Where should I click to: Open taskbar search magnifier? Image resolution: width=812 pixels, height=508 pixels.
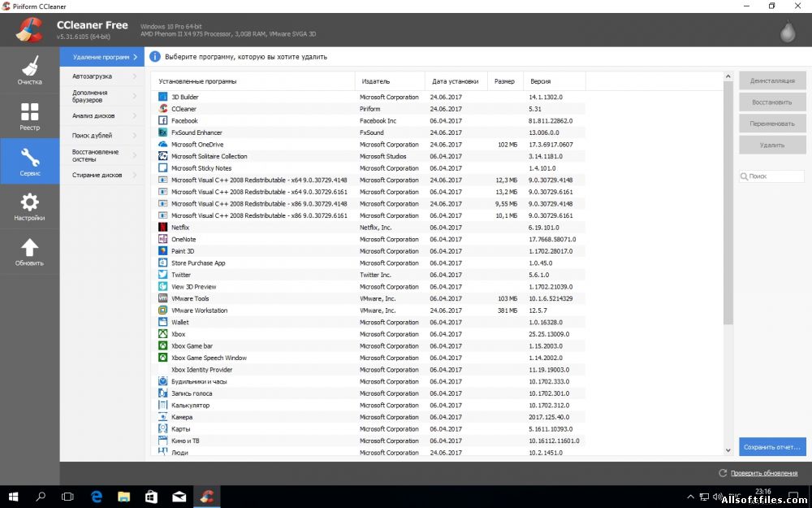(41, 497)
